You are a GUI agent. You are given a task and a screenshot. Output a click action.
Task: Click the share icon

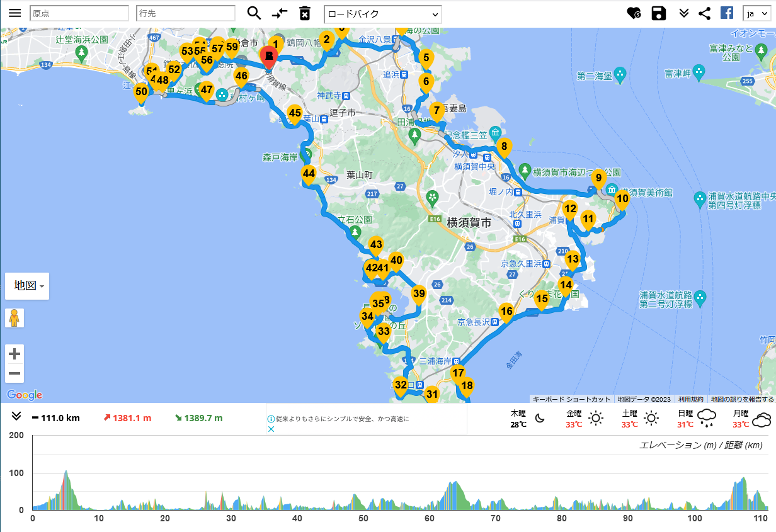705,13
